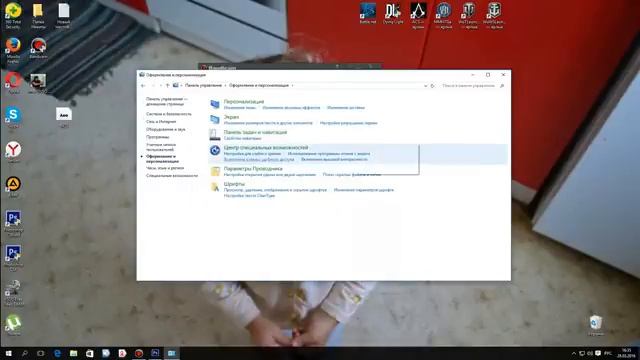Open Центр специальных возможностей link
Screen dimensions: 640x360
[x=266, y=147]
